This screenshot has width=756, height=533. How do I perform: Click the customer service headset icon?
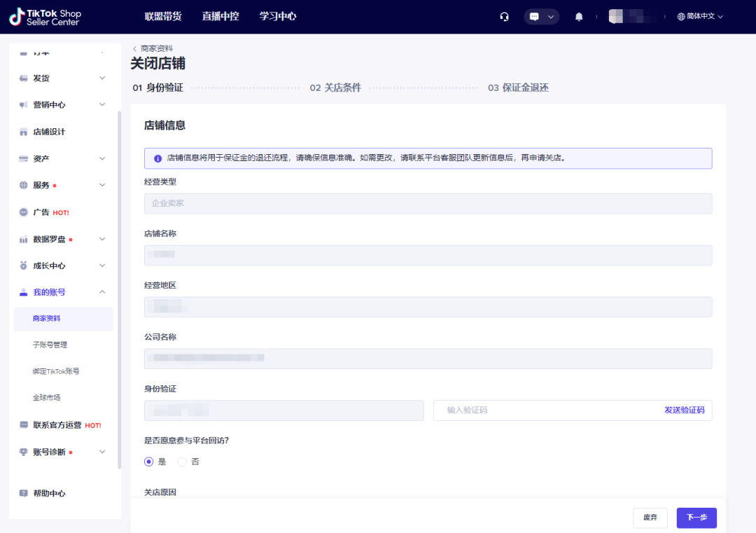(505, 17)
